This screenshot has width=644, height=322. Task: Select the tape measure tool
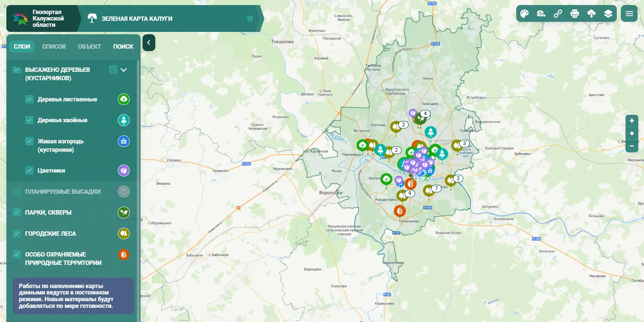click(x=541, y=13)
